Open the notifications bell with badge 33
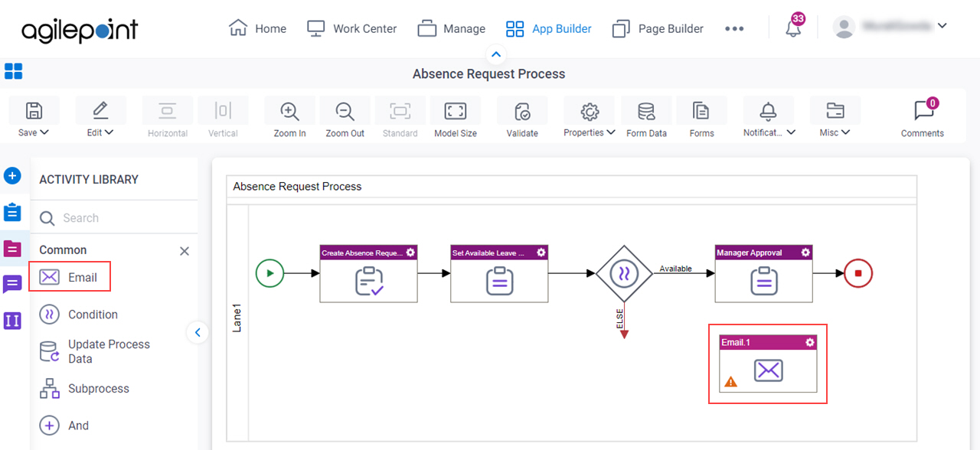The image size is (980, 450). [x=794, y=28]
